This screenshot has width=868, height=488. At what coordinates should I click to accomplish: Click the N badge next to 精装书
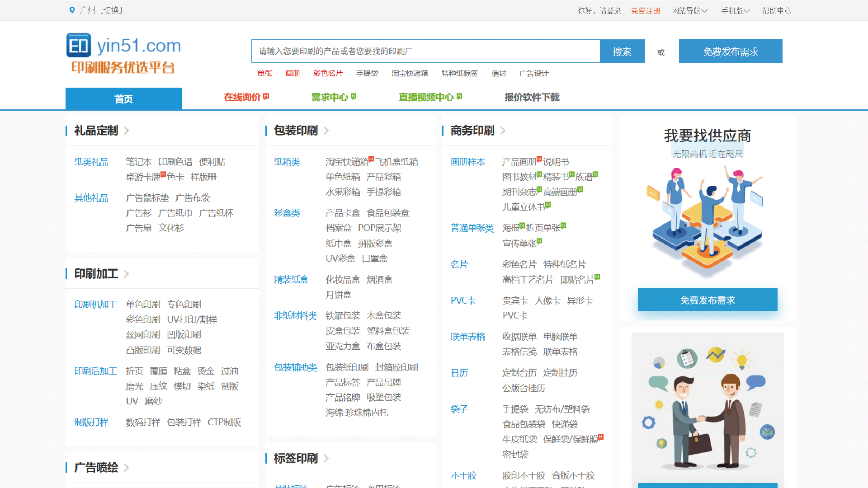point(571,174)
